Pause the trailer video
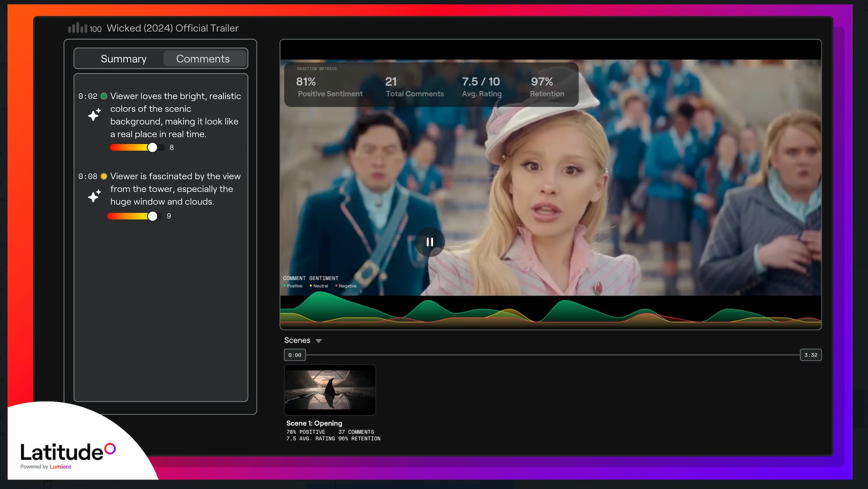This screenshot has width=868, height=489. pyautogui.click(x=430, y=242)
